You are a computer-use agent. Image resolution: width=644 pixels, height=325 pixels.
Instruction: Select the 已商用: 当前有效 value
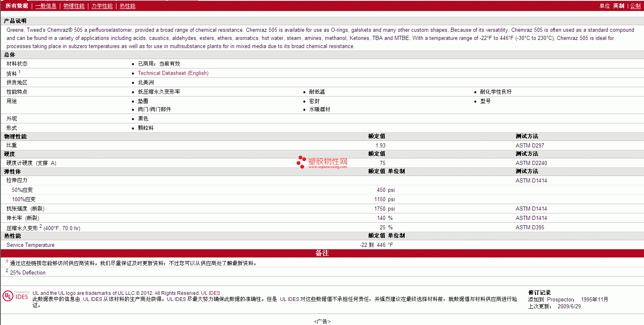pyautogui.click(x=159, y=64)
